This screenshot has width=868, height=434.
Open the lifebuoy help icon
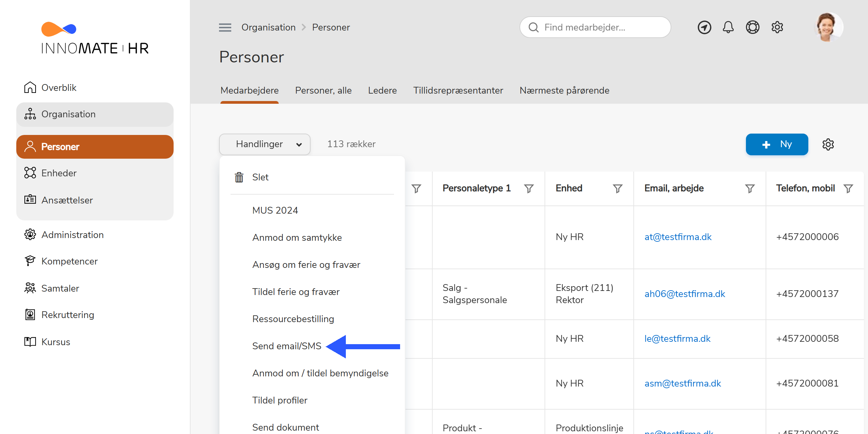pyautogui.click(x=752, y=27)
